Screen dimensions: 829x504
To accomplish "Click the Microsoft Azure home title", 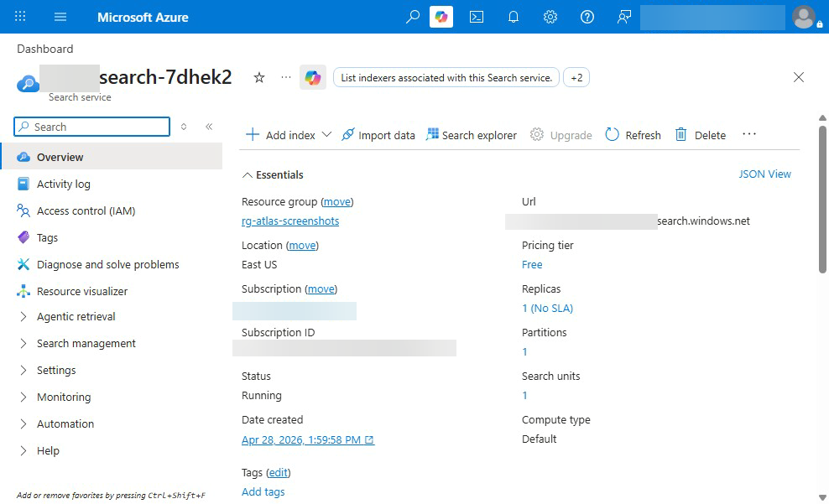I will pyautogui.click(x=143, y=17).
